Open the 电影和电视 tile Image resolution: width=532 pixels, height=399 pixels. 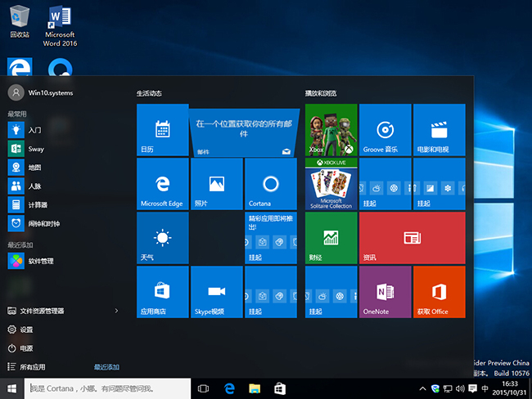point(440,130)
